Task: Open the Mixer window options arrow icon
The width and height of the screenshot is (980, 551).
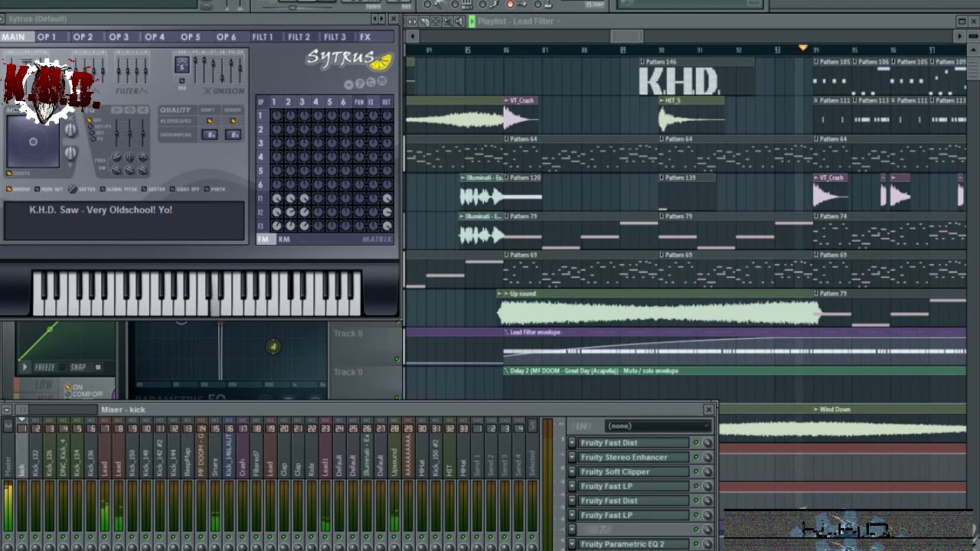Action: tap(7, 409)
